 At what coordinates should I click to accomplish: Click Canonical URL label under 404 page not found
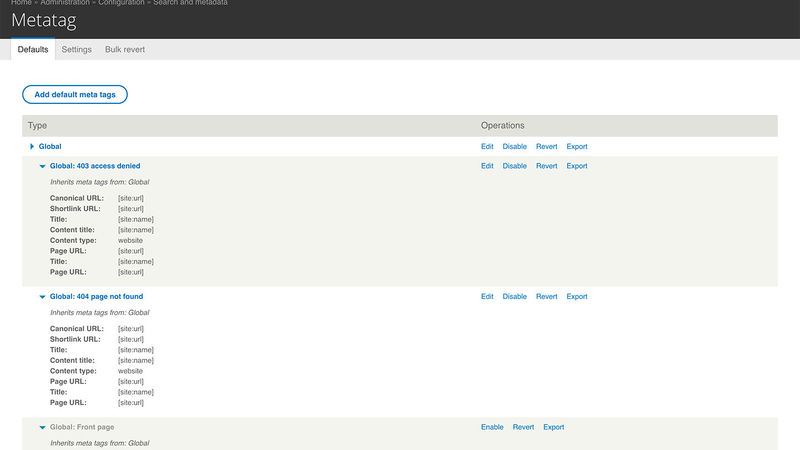(x=77, y=329)
